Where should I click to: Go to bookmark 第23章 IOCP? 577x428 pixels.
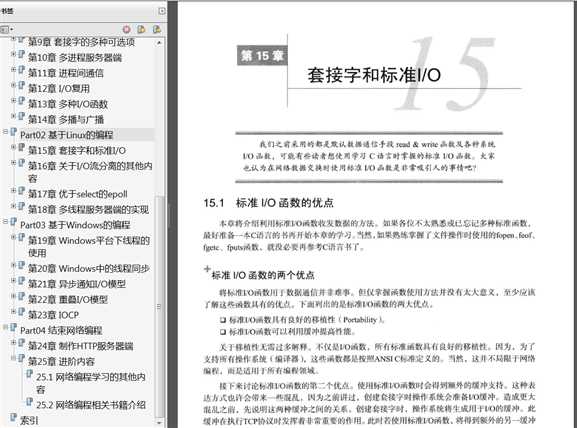pos(53,315)
